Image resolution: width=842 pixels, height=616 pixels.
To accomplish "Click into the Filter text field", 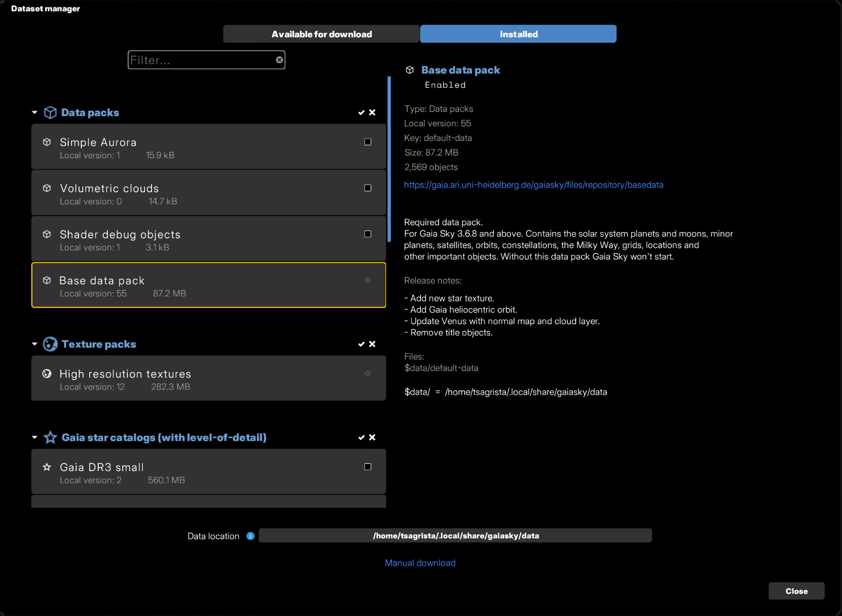I will coord(202,60).
